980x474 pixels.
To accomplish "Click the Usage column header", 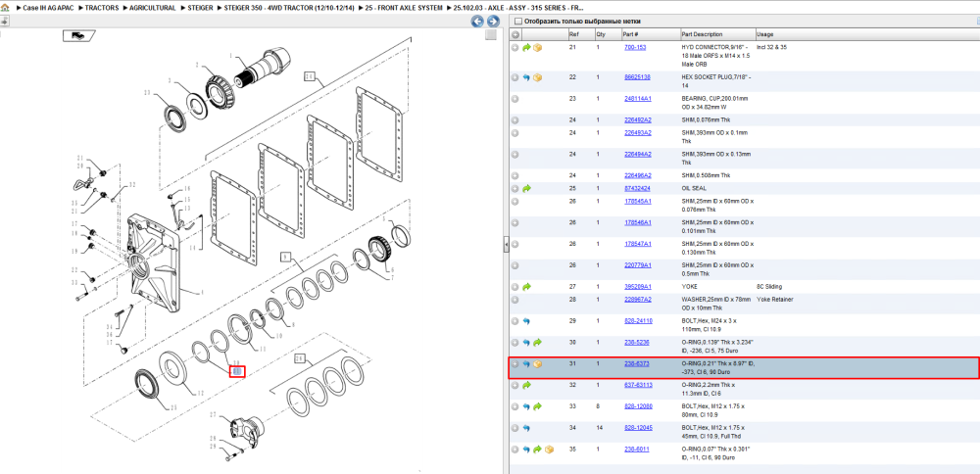I will pyautogui.click(x=765, y=34).
